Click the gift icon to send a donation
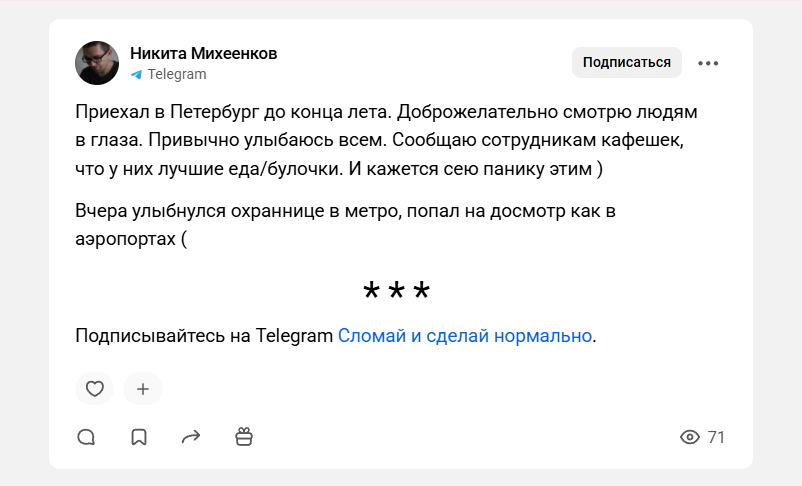 244,437
